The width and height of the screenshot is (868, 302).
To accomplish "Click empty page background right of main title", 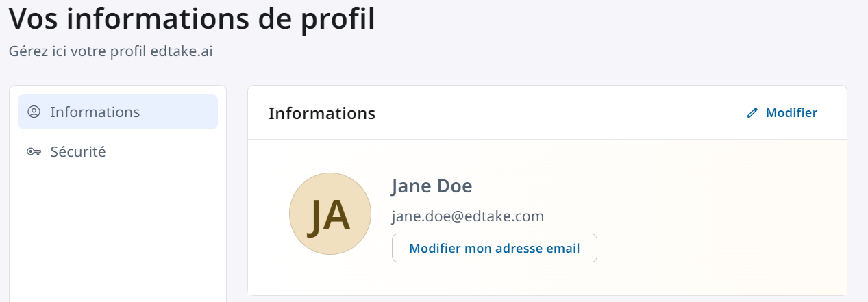I will coord(617,21).
